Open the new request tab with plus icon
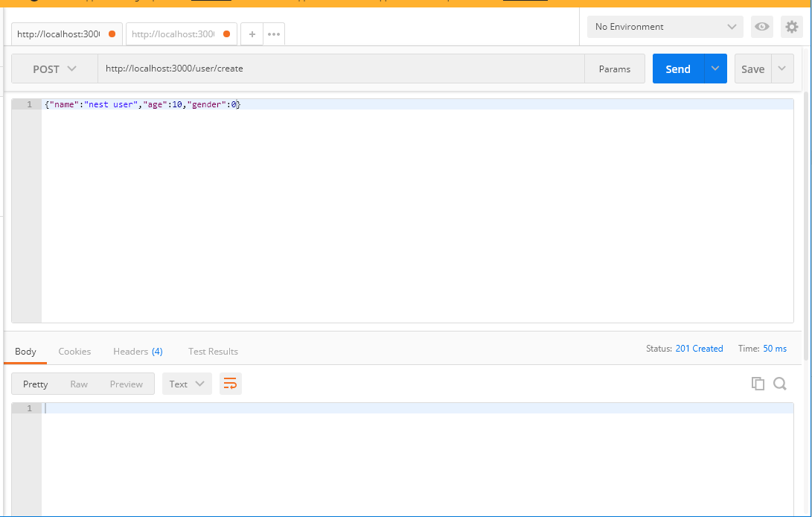Viewport: 812px width, 517px height. [x=252, y=34]
